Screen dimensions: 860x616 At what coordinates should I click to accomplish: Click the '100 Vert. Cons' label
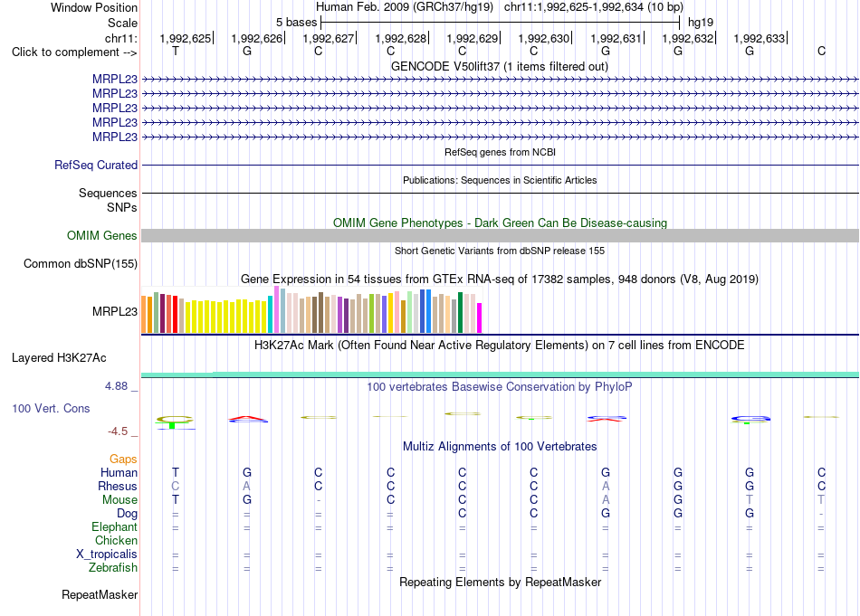coord(51,408)
